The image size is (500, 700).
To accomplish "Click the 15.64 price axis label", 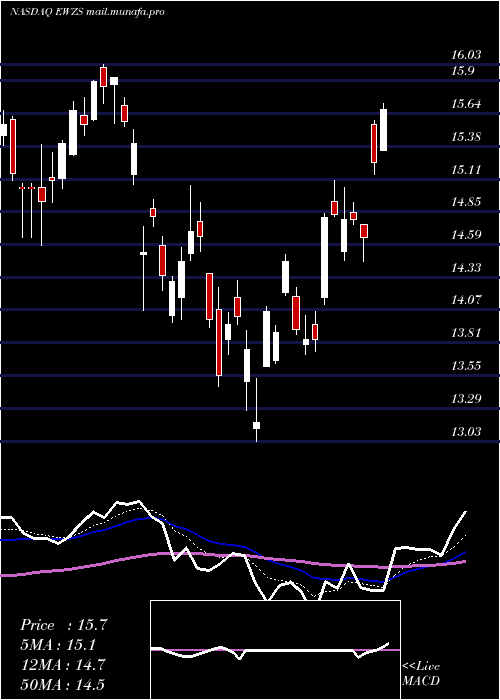I will (x=466, y=104).
